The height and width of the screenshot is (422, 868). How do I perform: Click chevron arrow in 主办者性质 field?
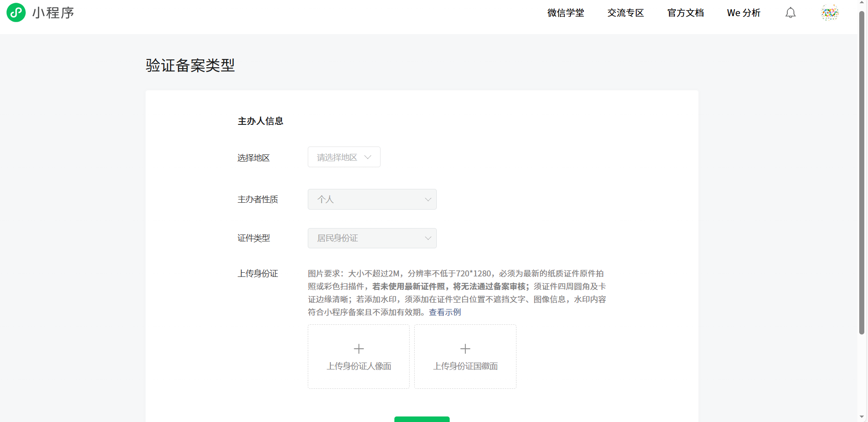428,199
